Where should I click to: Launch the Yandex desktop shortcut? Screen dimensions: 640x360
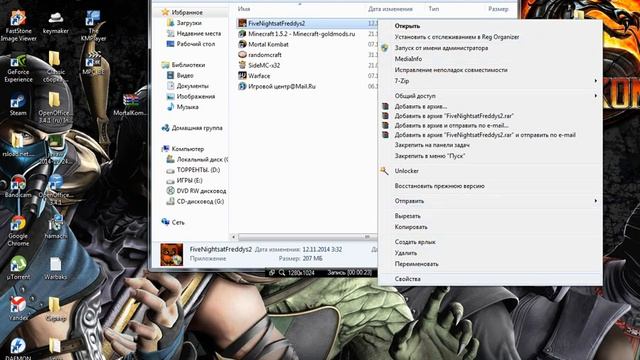tap(18, 309)
